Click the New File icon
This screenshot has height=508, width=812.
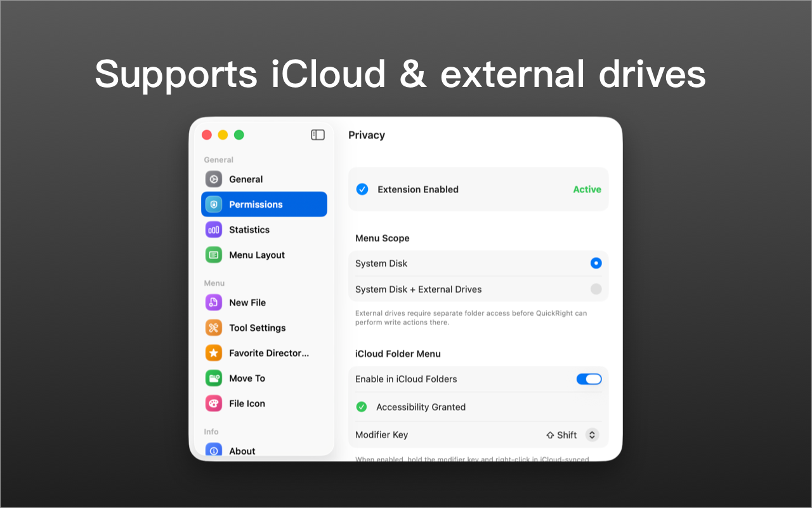click(214, 303)
